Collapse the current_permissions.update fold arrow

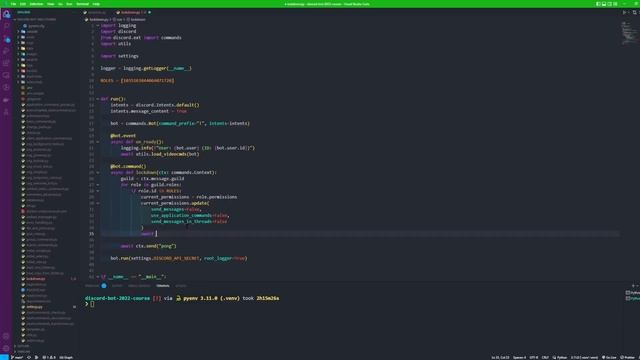98,203
